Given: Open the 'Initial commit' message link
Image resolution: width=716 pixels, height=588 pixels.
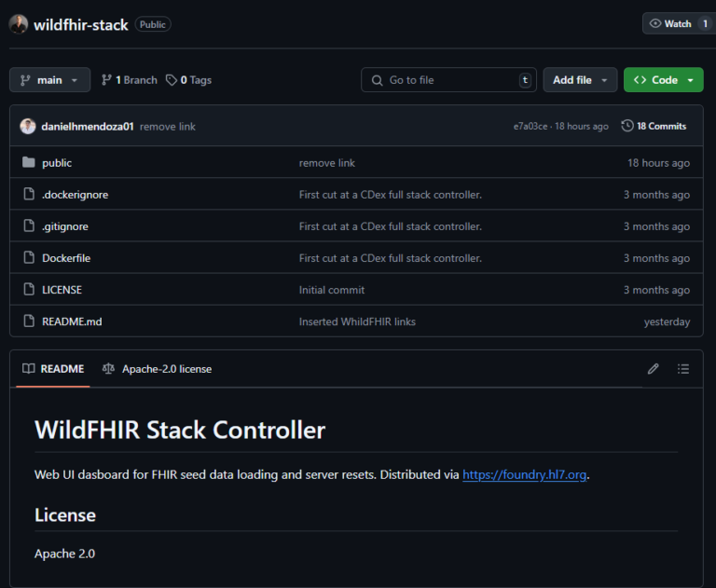Looking at the screenshot, I should tap(332, 290).
